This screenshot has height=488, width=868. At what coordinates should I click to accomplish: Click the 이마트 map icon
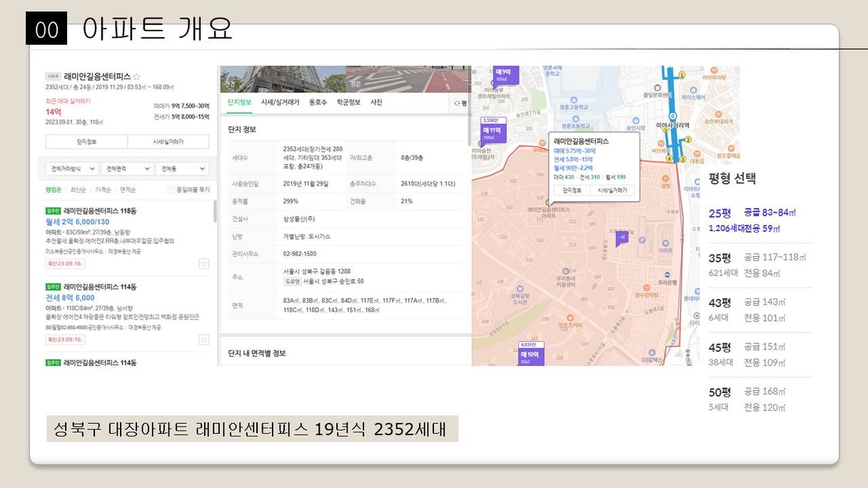click(x=665, y=242)
